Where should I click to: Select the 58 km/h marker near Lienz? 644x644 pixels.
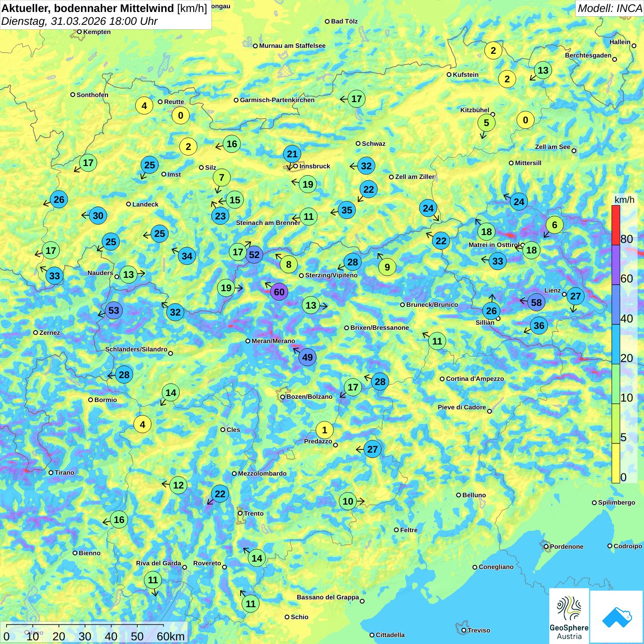(x=536, y=302)
